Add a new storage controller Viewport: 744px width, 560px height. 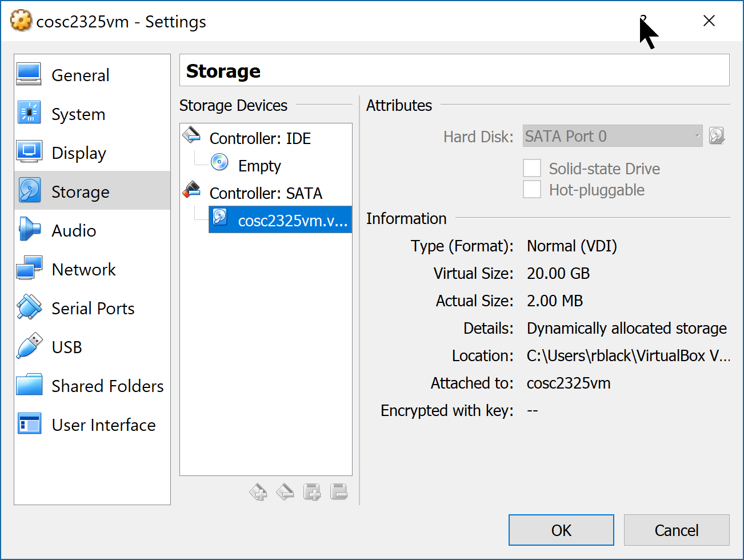(x=258, y=492)
